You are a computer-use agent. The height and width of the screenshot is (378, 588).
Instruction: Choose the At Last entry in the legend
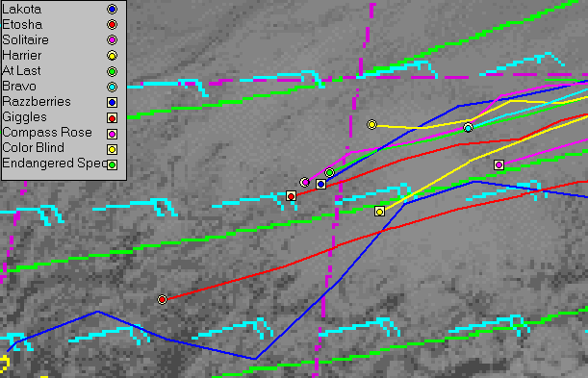click(21, 71)
